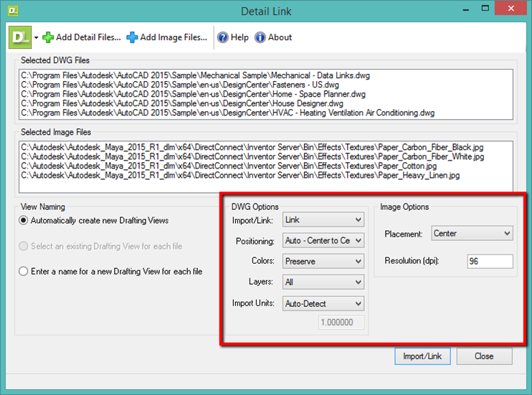Click Add Image Files toolbar button
Viewport: 532px width, 395px height.
pyautogui.click(x=166, y=37)
